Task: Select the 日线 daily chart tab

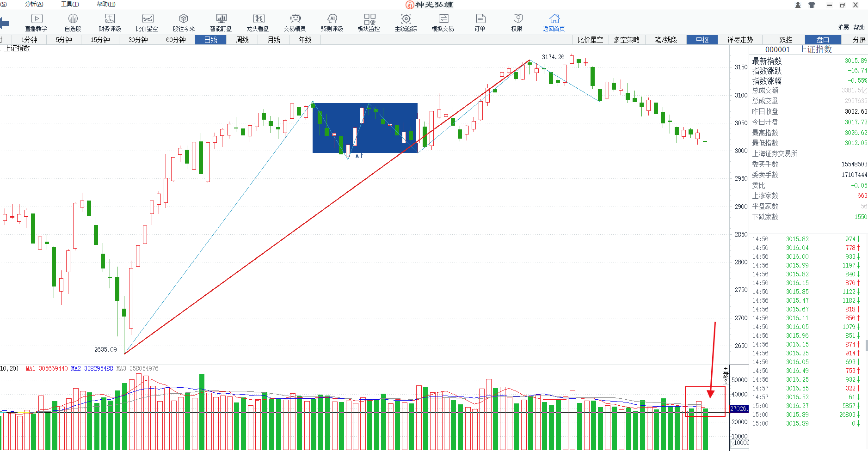Action: pyautogui.click(x=210, y=40)
